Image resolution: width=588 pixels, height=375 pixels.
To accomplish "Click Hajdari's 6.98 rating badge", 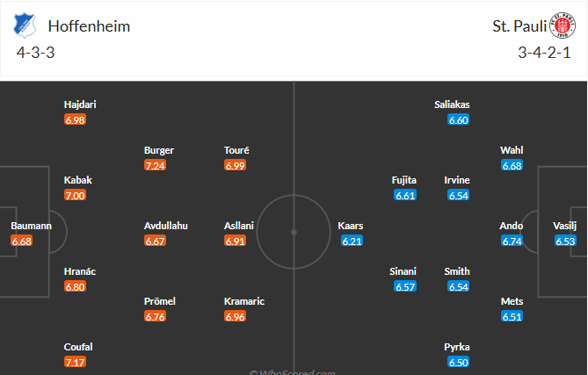I will 76,119.
